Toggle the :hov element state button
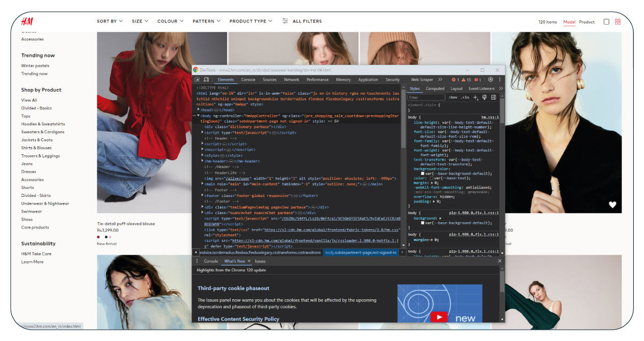The width and height of the screenshot is (644, 341). [x=453, y=97]
